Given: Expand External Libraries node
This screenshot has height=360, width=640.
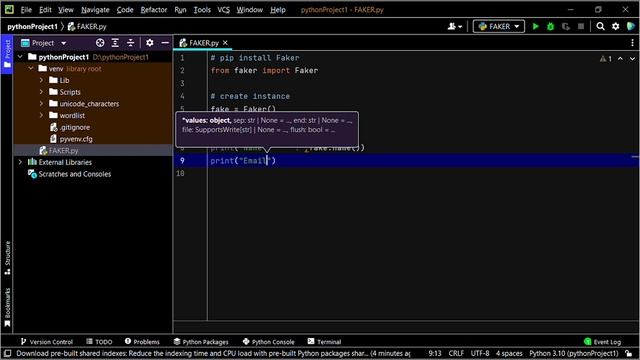Looking at the screenshot, I should click(x=20, y=162).
